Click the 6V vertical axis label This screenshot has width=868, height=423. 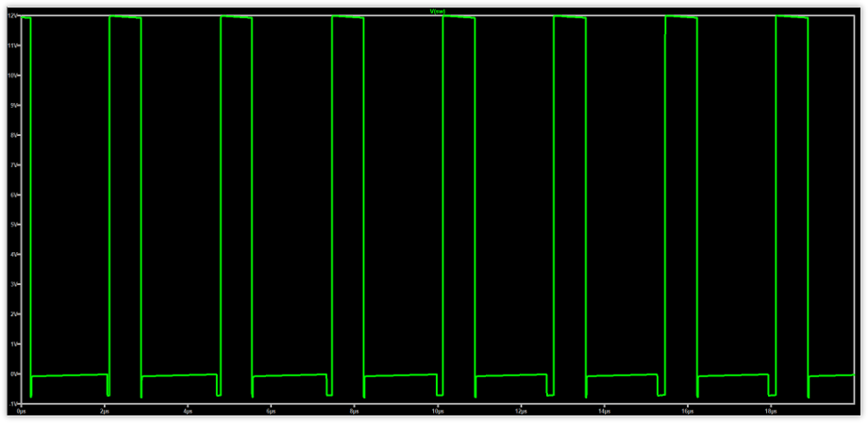click(x=12, y=195)
